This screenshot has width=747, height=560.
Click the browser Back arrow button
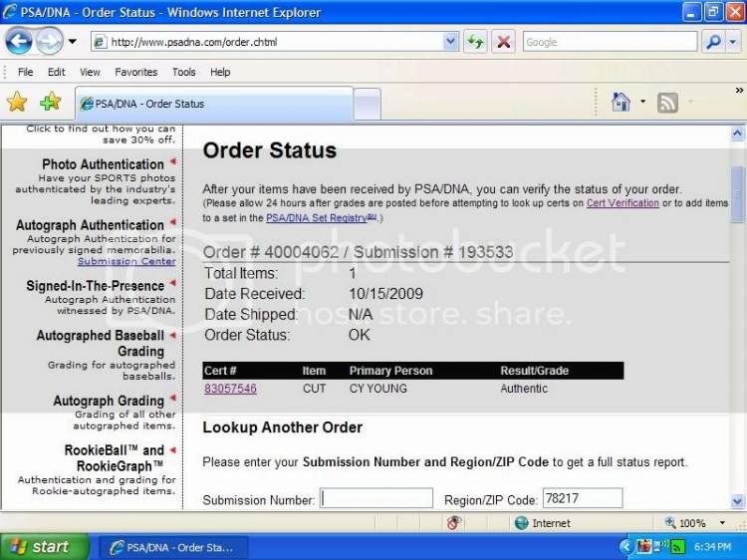coord(19,42)
